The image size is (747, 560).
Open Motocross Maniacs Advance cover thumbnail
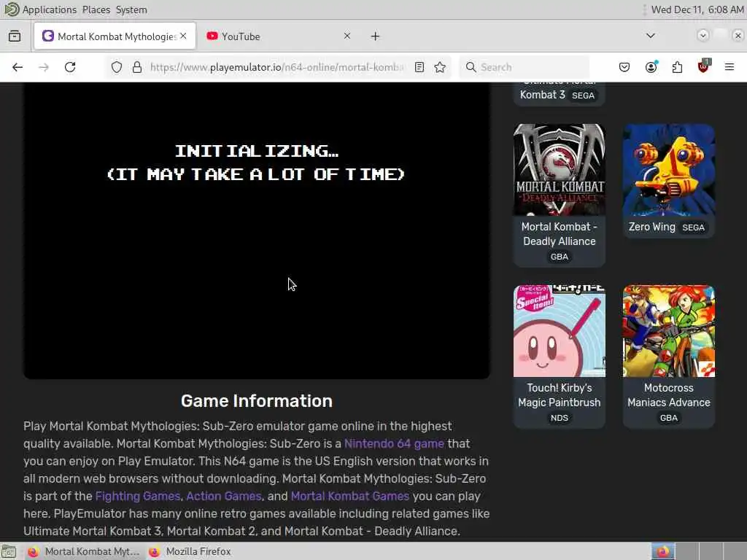click(x=669, y=331)
